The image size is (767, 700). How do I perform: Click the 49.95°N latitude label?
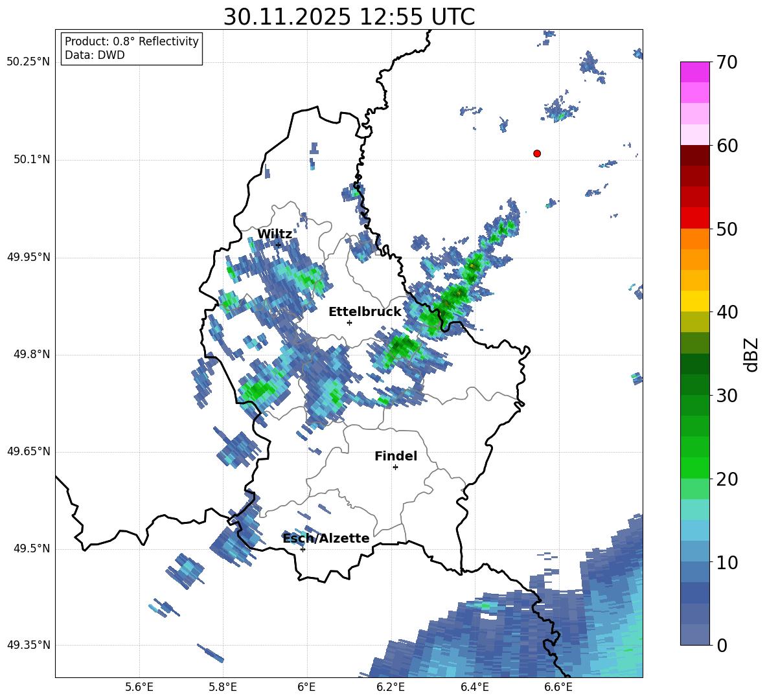pyautogui.click(x=29, y=256)
